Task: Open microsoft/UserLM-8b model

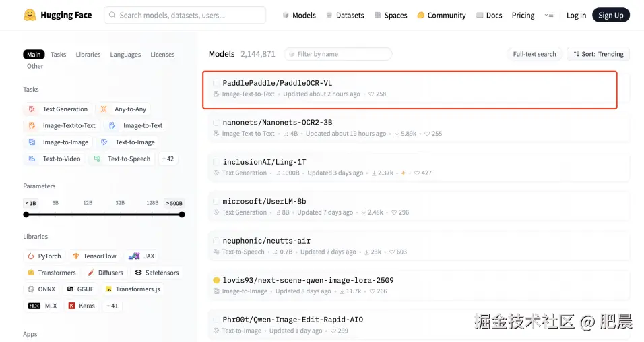Action: 419,207
